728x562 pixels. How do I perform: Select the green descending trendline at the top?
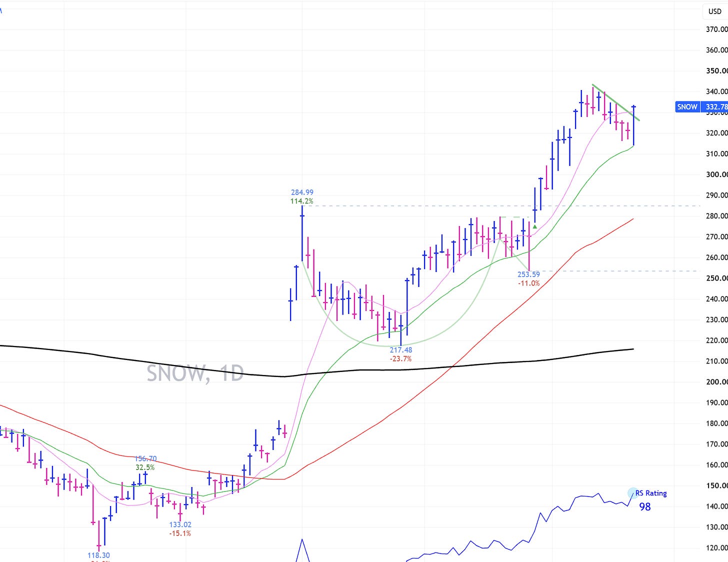point(615,102)
